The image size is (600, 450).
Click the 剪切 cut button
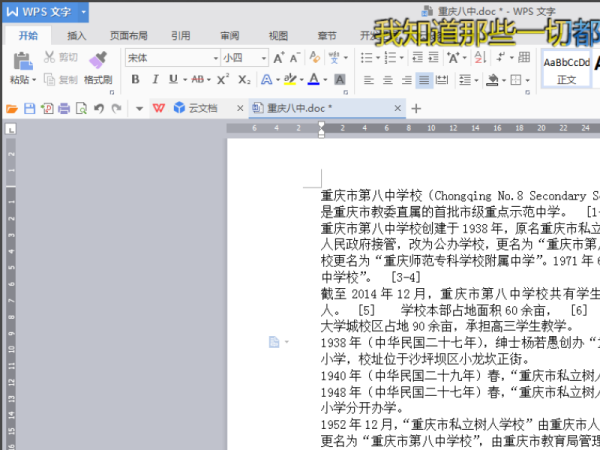pyautogui.click(x=61, y=58)
